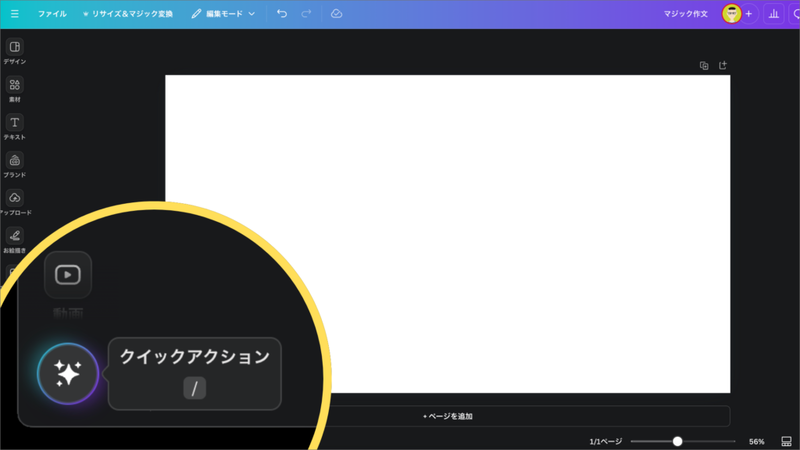Open the デザイン panel
Image resolution: width=800 pixels, height=450 pixels.
coord(15,52)
